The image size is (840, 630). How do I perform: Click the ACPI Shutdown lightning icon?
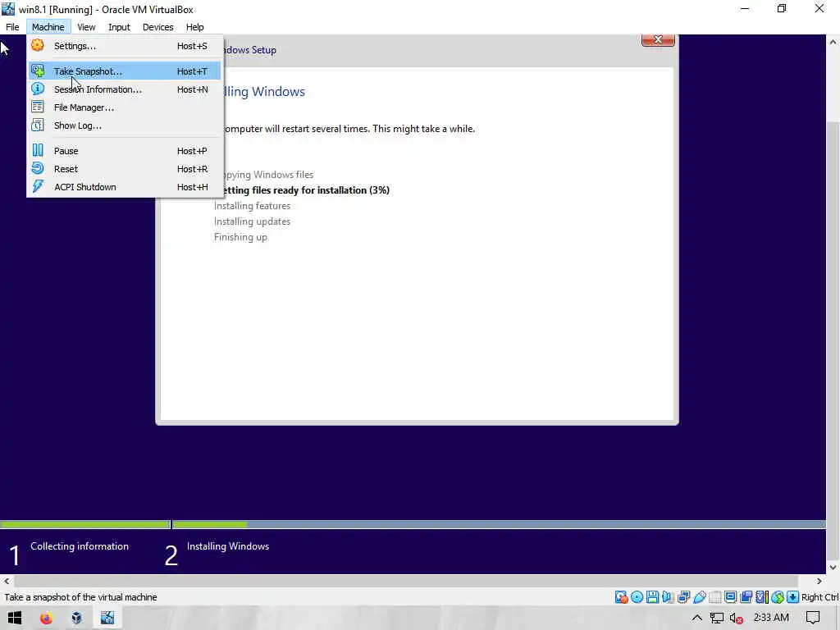coord(38,186)
